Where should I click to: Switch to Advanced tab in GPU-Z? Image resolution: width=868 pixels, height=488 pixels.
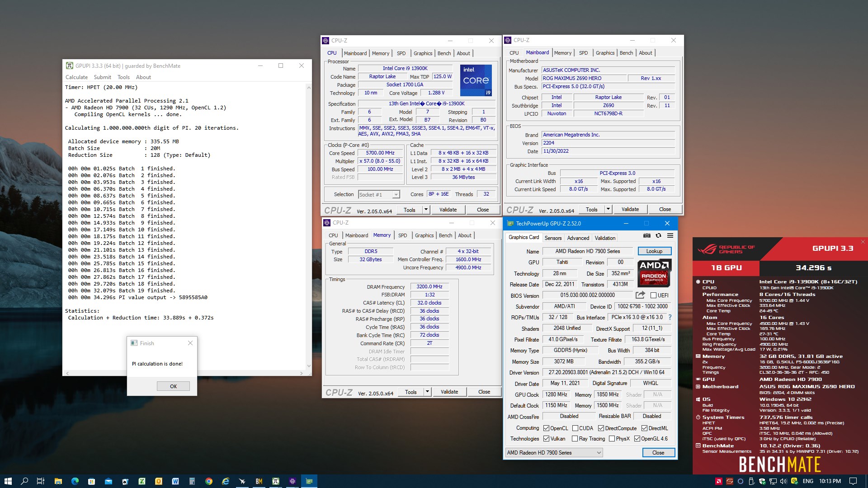[x=578, y=238]
